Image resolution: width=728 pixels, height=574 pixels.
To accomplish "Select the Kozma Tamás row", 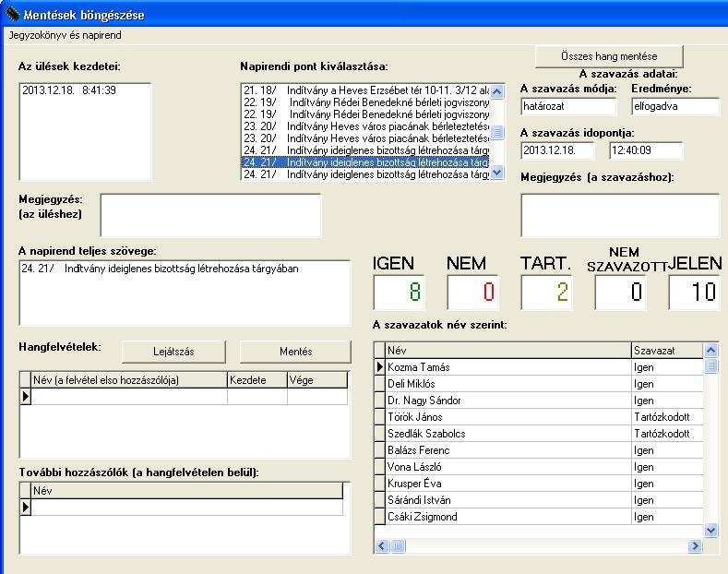I will [x=539, y=367].
